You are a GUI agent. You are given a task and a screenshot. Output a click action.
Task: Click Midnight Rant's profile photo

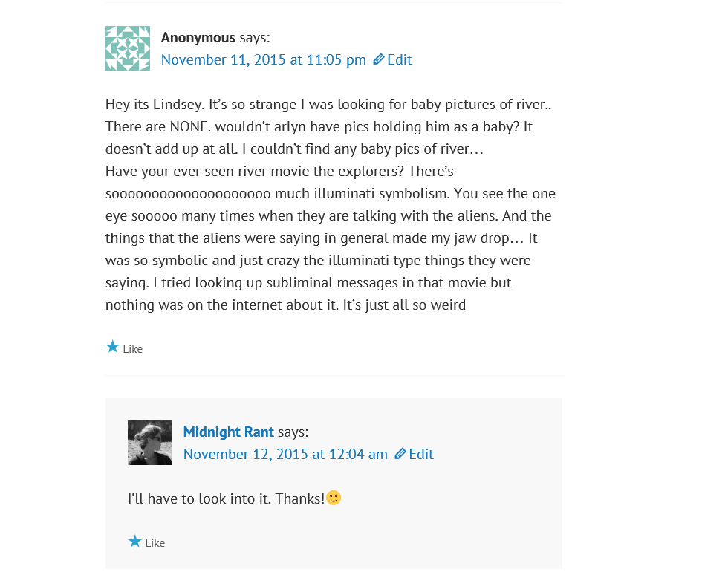pos(150,443)
